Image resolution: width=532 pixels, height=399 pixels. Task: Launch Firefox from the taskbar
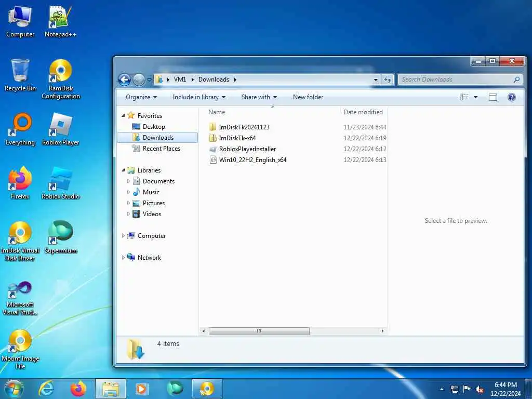click(78, 389)
